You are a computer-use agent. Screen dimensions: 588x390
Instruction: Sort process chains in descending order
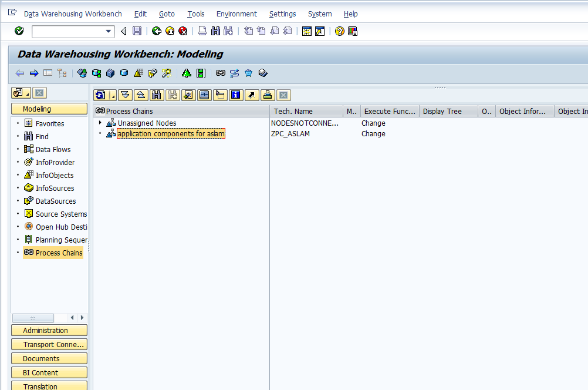[x=125, y=95]
